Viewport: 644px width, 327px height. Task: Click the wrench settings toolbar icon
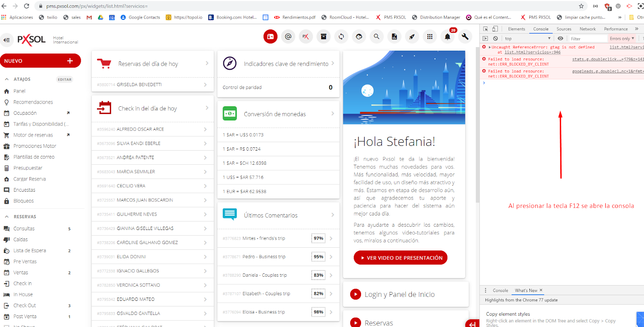[465, 37]
